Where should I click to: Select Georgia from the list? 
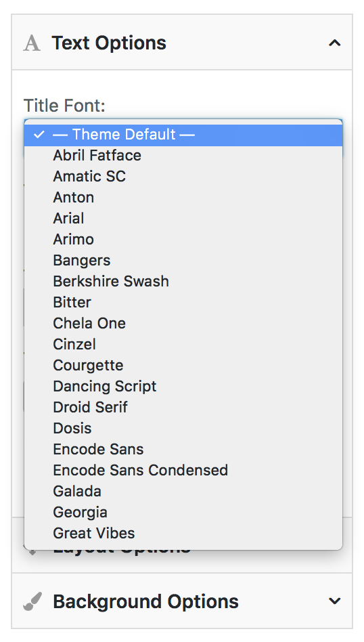pos(183,512)
